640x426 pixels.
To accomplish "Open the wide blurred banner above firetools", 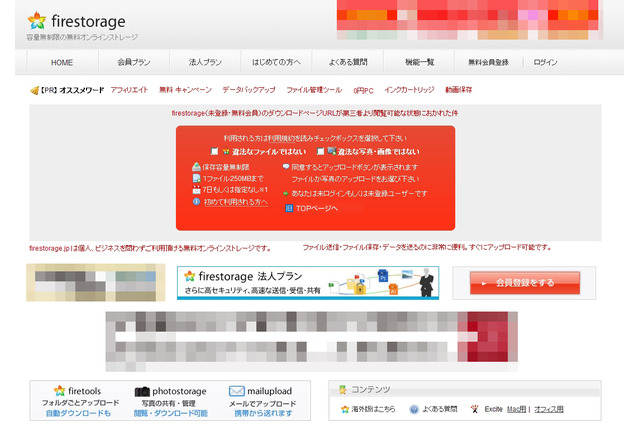I will (x=311, y=341).
